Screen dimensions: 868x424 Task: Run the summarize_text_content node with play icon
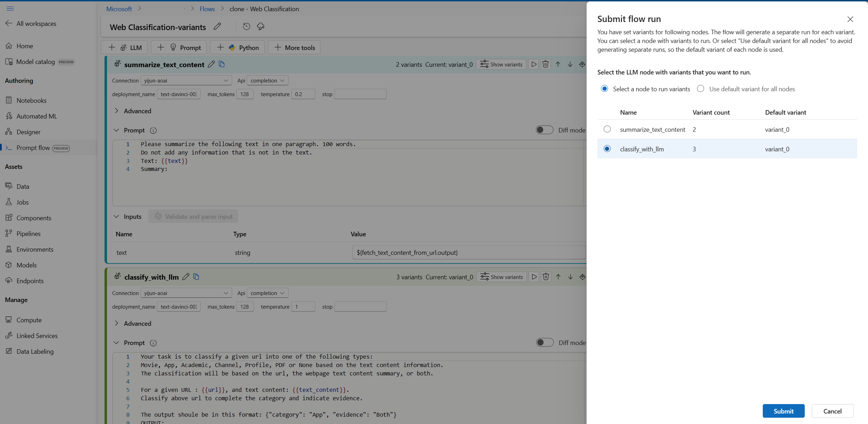[533, 64]
